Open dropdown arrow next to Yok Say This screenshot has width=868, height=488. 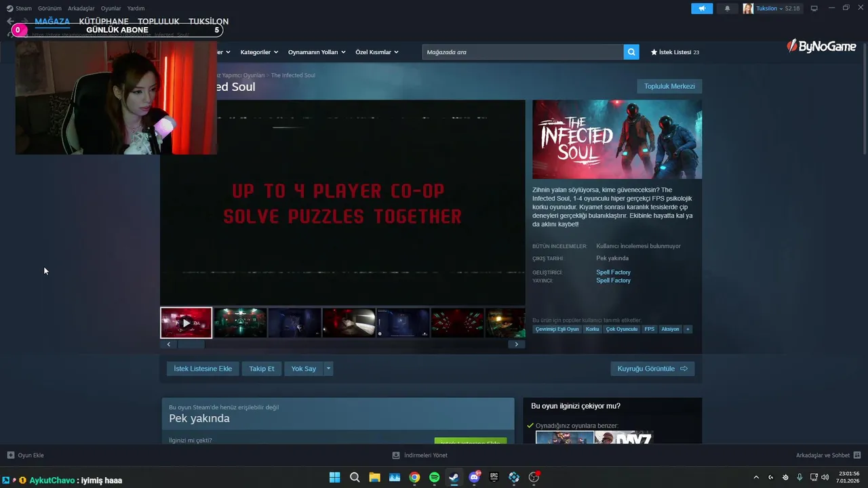coord(329,369)
